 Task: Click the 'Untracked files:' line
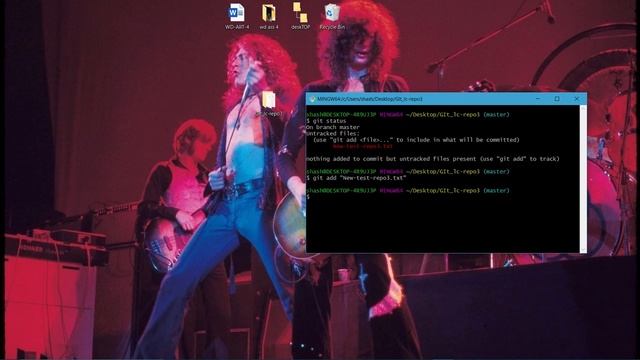pos(333,133)
